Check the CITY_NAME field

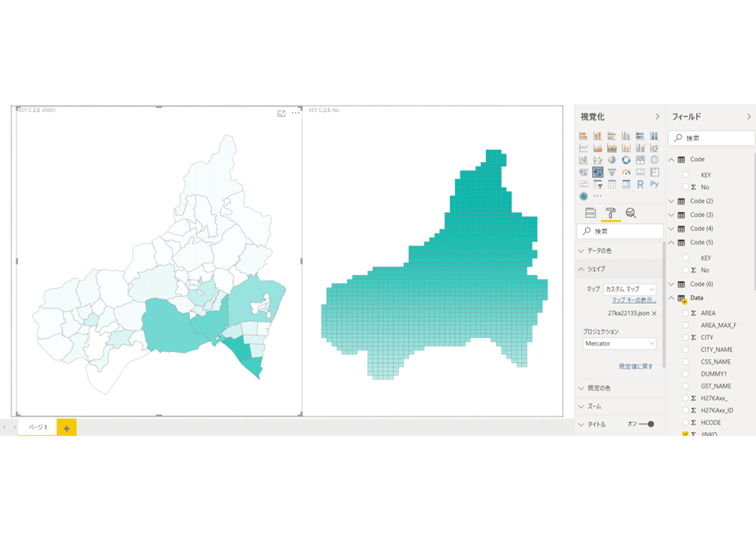tap(685, 349)
